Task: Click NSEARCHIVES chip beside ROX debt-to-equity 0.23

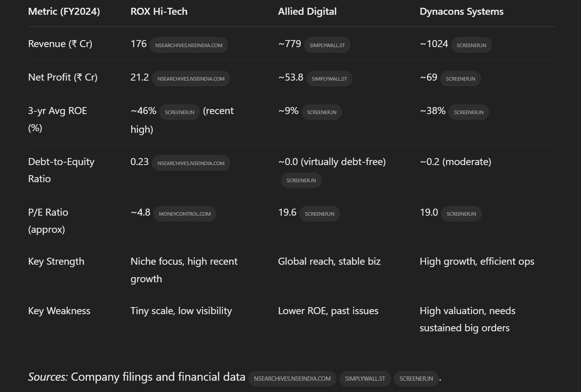Action: [x=191, y=163]
